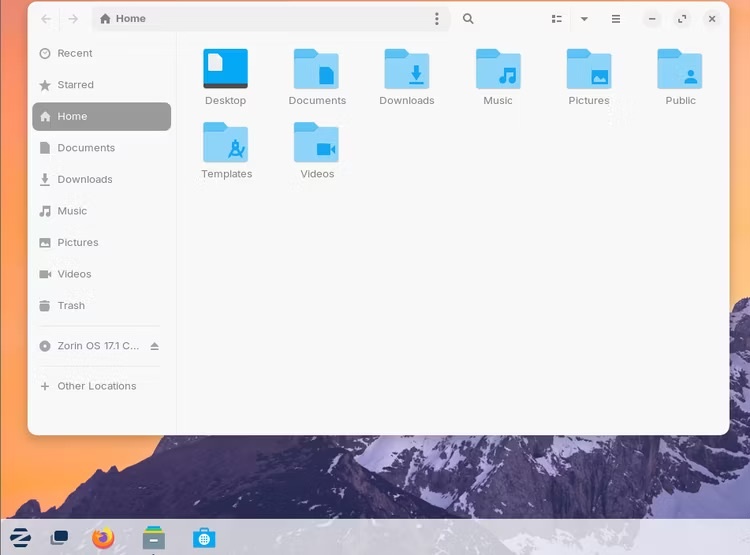The image size is (750, 555).
Task: Toggle list view mode button
Action: 556,19
